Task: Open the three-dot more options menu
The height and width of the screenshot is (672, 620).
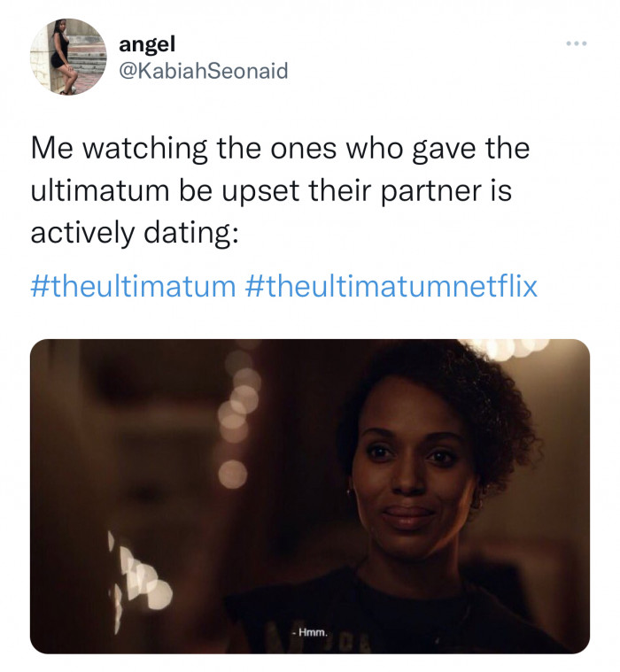Action: pos(576,43)
